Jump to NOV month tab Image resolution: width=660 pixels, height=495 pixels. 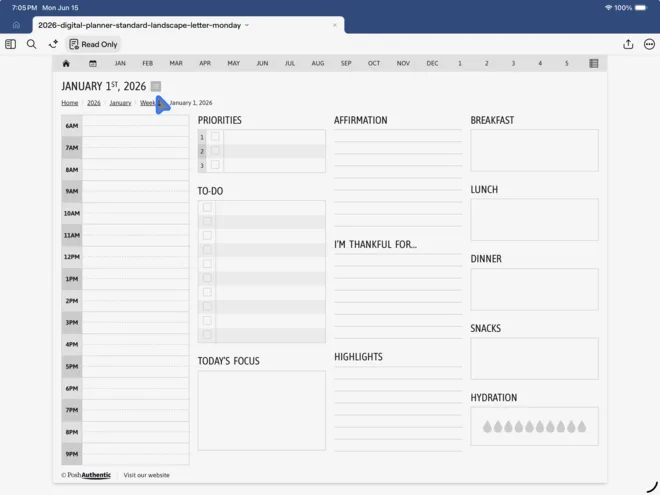point(403,64)
